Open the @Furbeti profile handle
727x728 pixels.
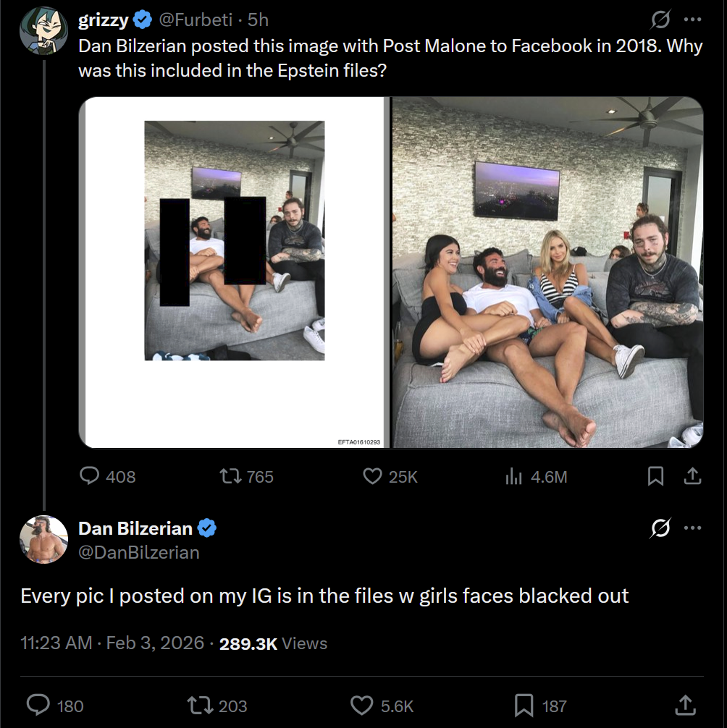[196, 20]
